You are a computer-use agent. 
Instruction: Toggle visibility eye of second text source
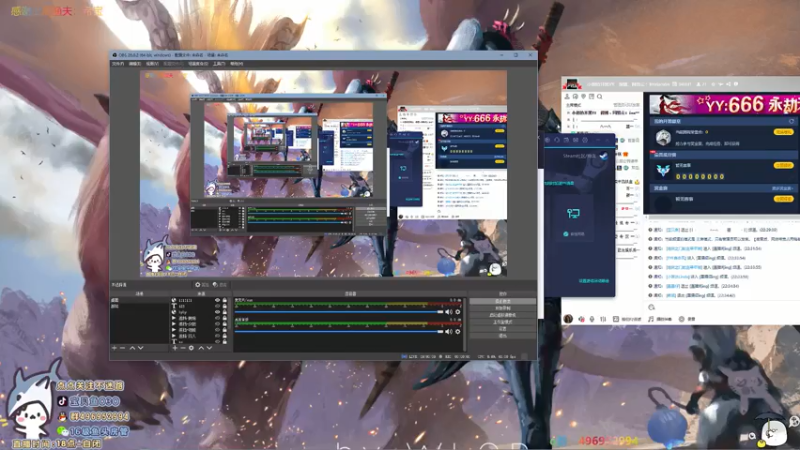[x=217, y=306]
